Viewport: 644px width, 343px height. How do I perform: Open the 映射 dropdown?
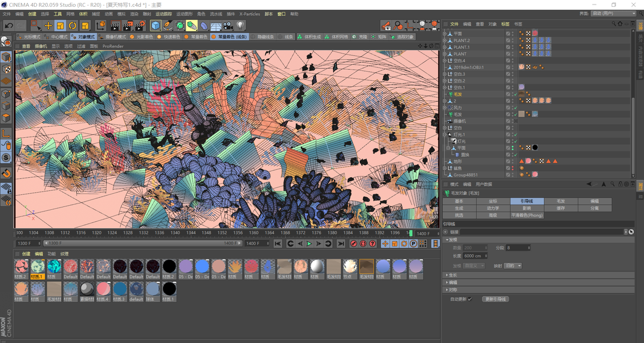click(513, 266)
